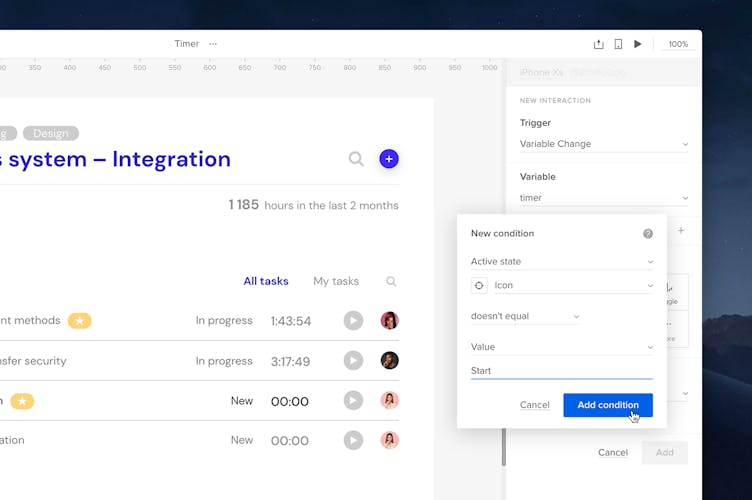Click the 'nt methods' task name
Screen dimensions: 752x500
pyautogui.click(x=30, y=320)
